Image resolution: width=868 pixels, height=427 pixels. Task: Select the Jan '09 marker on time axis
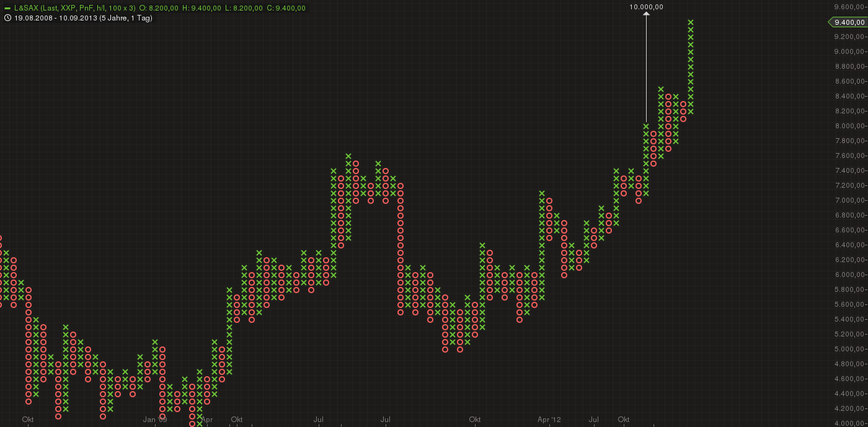[155, 420]
